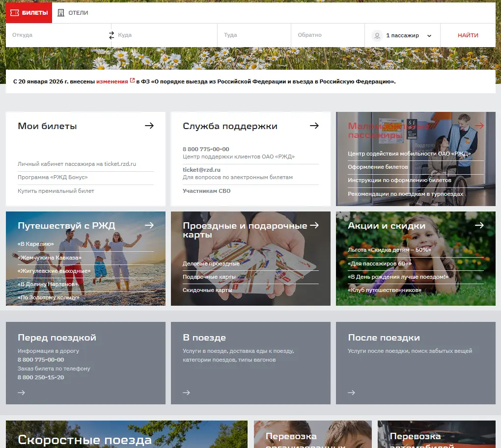The width and height of the screenshot is (501, 448).
Task: Open arrow icon on Акции и скидки
Action: click(479, 225)
